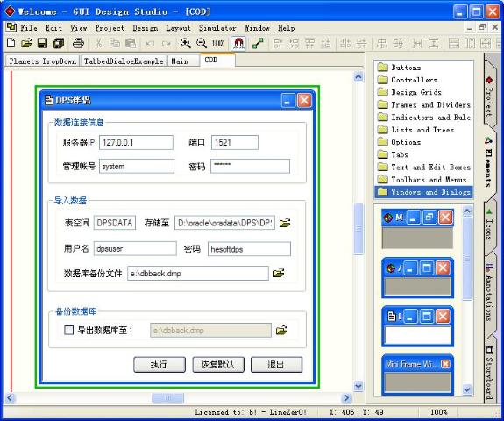Image resolution: width=504 pixels, height=421 pixels.
Task: Browse for the database backup file folder icon
Action: tap(279, 273)
